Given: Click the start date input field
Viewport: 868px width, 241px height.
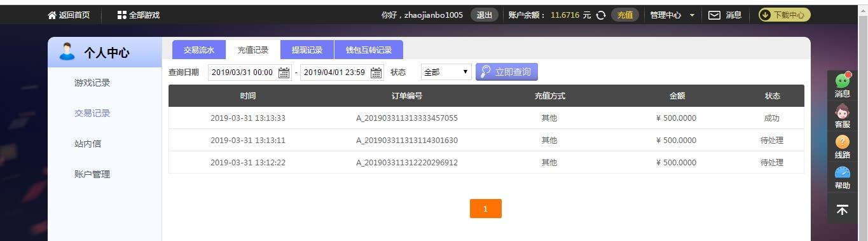Looking at the screenshot, I should (250, 72).
